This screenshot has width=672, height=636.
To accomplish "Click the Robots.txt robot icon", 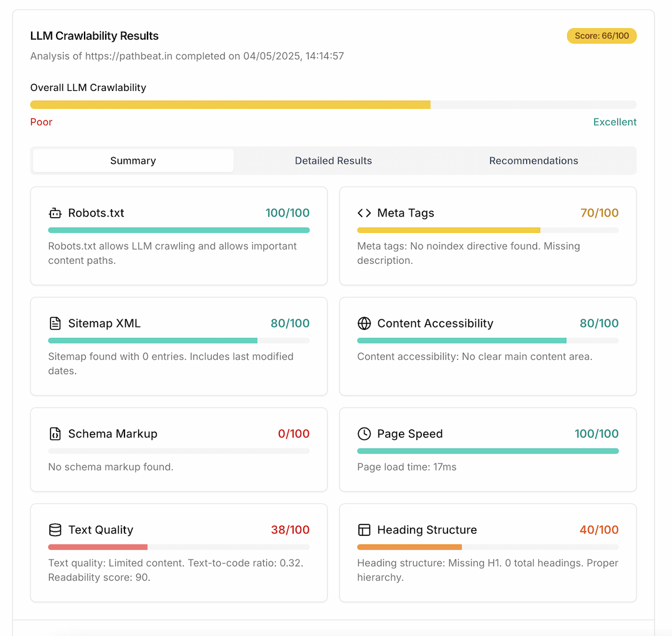I will [55, 213].
